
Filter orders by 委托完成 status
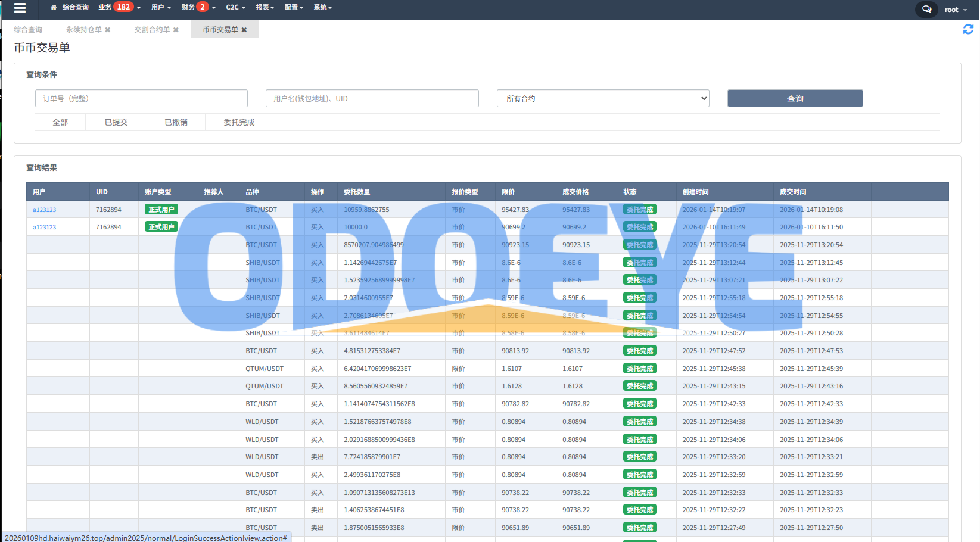239,122
